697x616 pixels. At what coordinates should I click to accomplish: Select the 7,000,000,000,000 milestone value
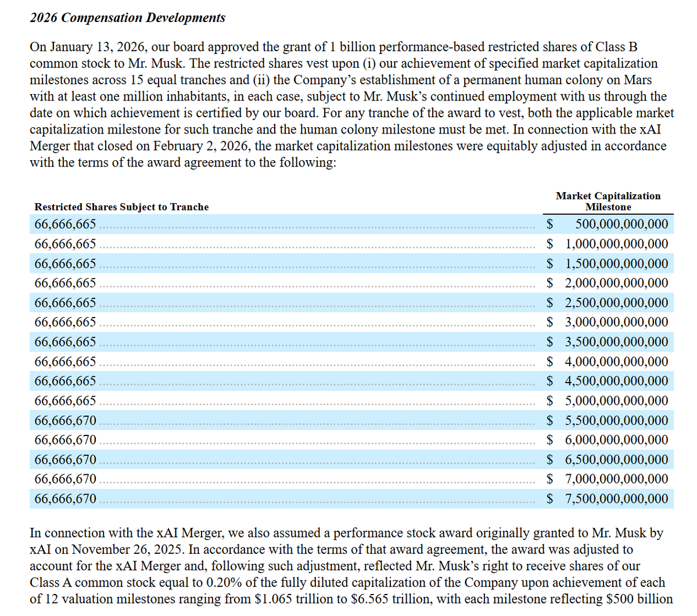(x=617, y=479)
